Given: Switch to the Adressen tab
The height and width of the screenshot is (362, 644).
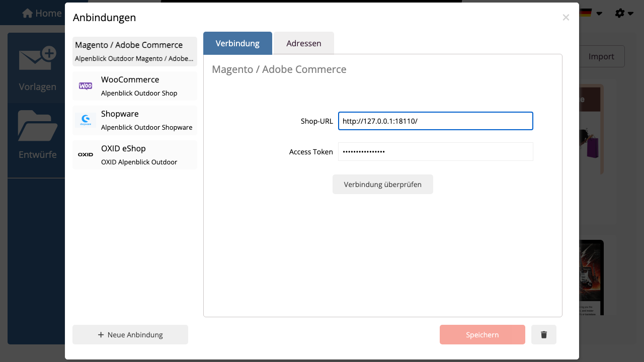Looking at the screenshot, I should [x=304, y=43].
